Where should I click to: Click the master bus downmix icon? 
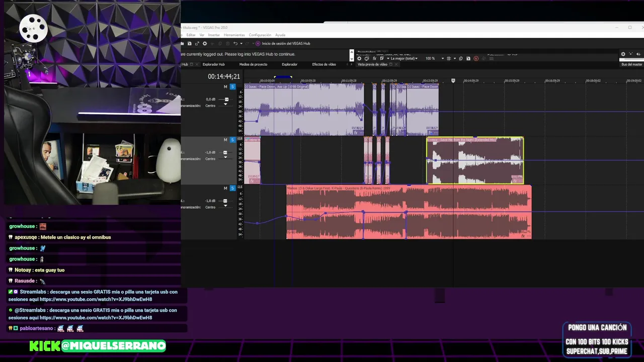(631, 54)
